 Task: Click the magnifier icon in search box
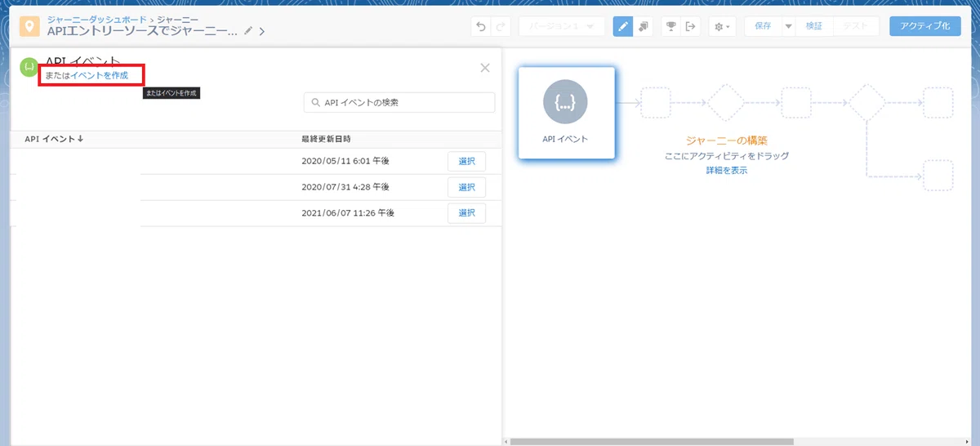coord(315,102)
